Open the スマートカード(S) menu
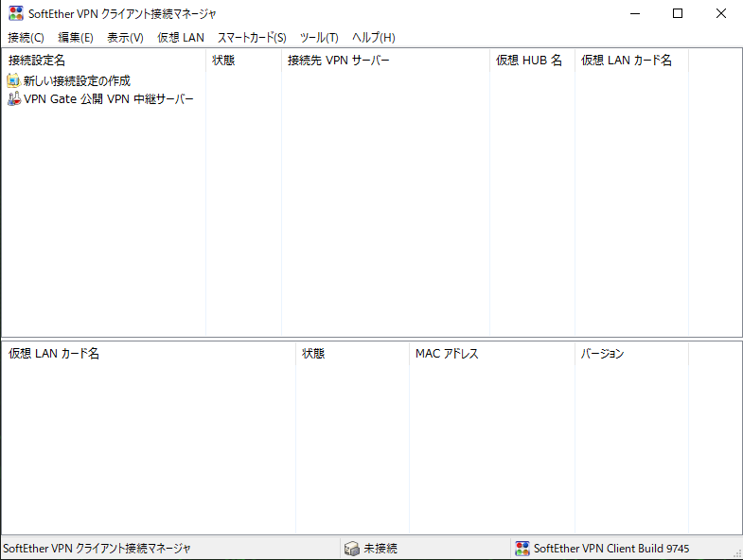743x560 pixels. pos(252,38)
